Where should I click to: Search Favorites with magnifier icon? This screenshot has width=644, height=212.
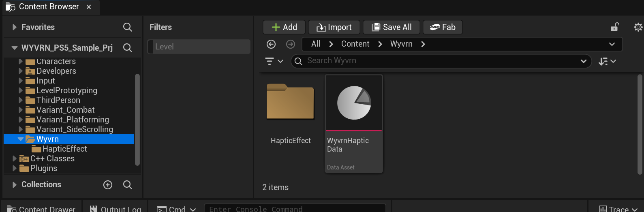point(128,27)
